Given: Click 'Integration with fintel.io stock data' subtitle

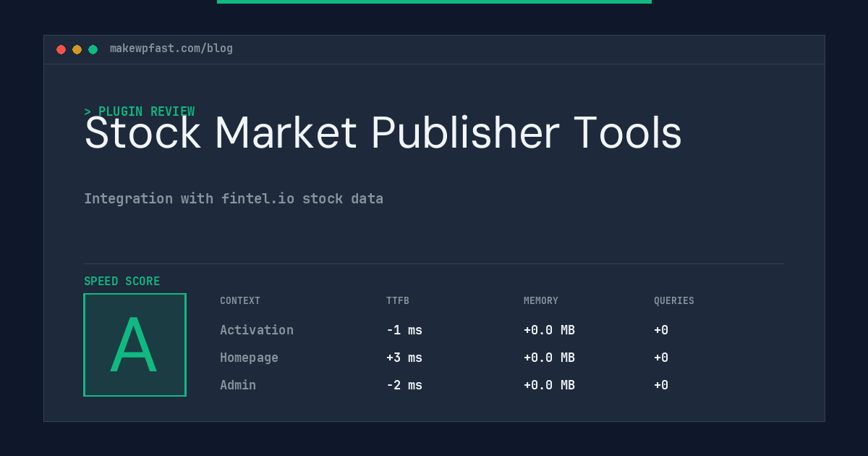Looking at the screenshot, I should coord(234,198).
